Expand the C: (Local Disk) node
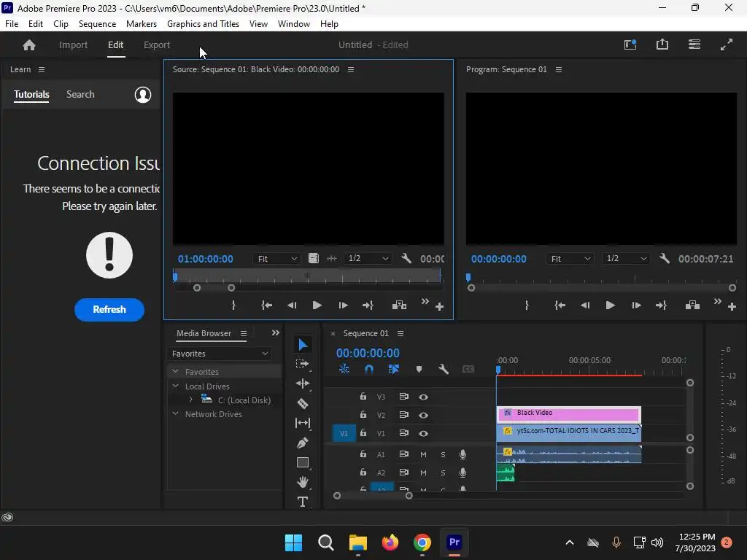 (190, 400)
